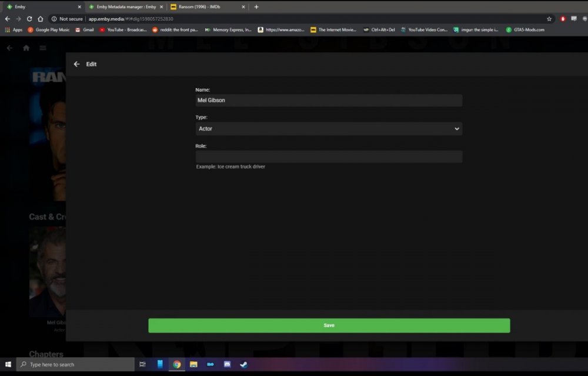Go back from the Edit dialog
The width and height of the screenshot is (588, 376).
(x=76, y=64)
